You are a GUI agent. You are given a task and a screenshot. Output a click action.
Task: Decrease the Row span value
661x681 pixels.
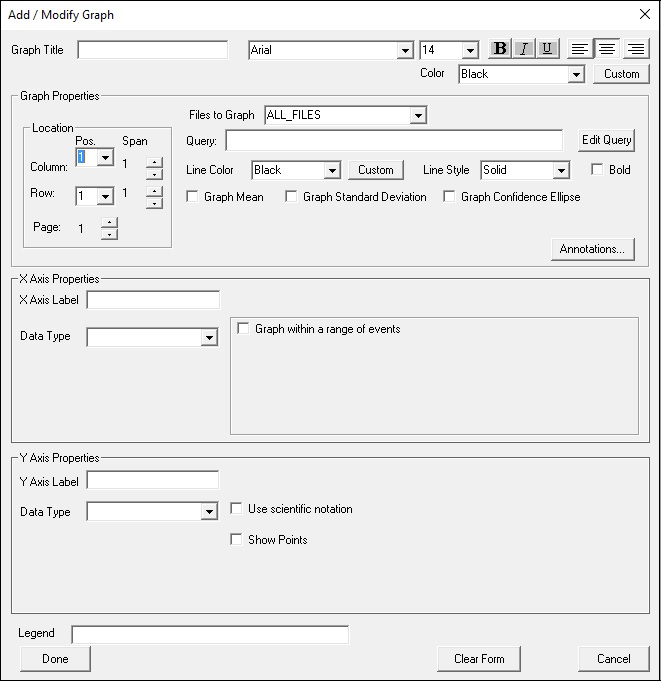click(154, 203)
